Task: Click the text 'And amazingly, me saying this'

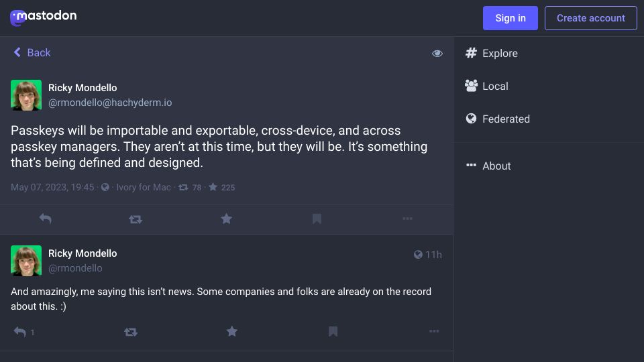Action: tap(77, 292)
